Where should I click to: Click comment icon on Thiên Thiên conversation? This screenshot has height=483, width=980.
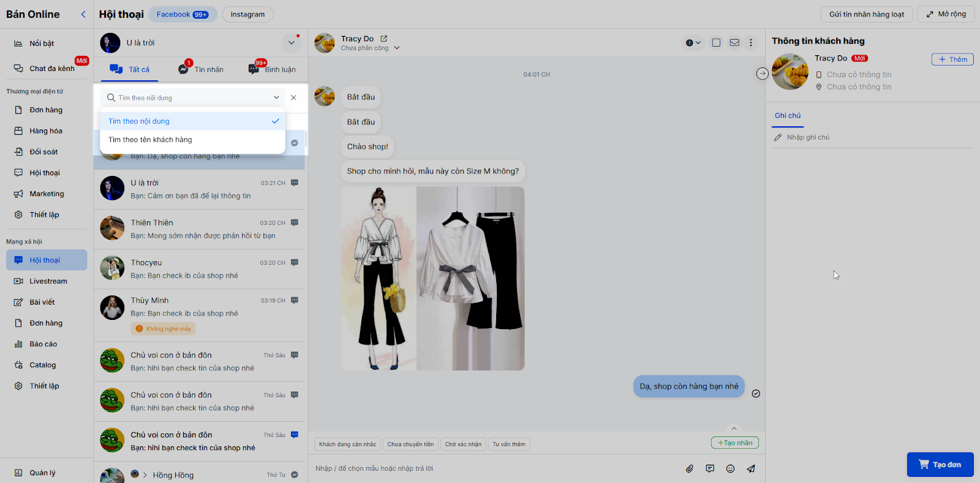[x=295, y=222]
